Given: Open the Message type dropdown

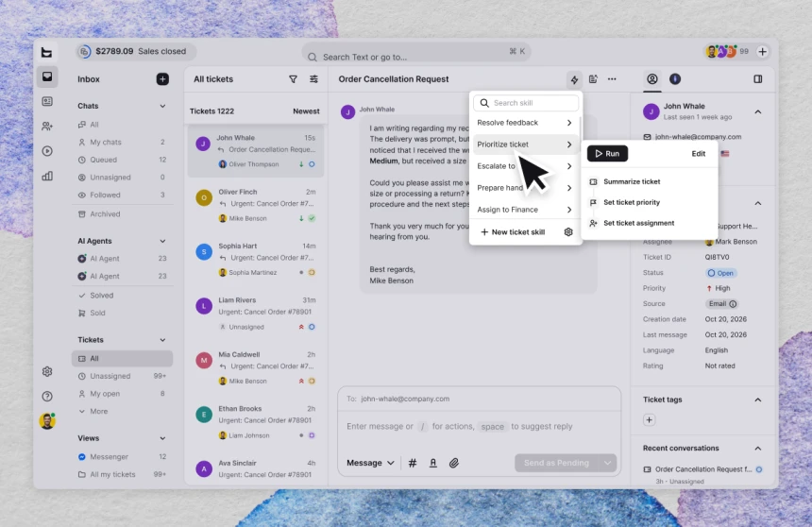Looking at the screenshot, I should (x=370, y=463).
